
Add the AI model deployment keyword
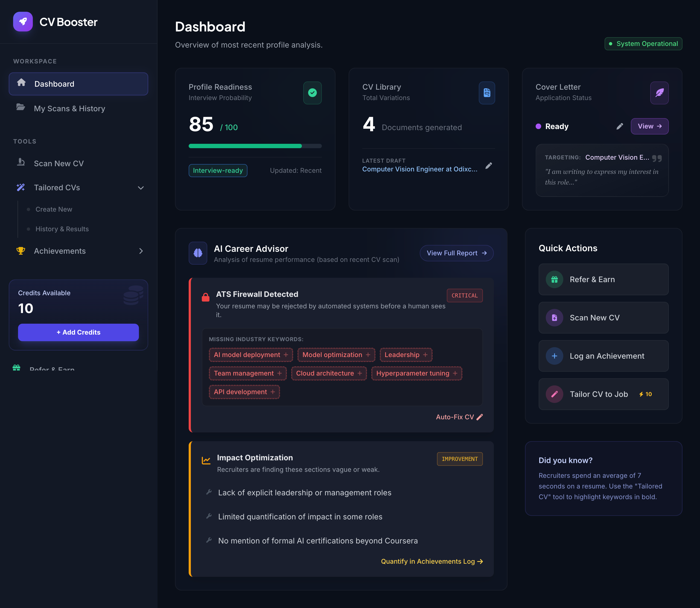(x=251, y=355)
